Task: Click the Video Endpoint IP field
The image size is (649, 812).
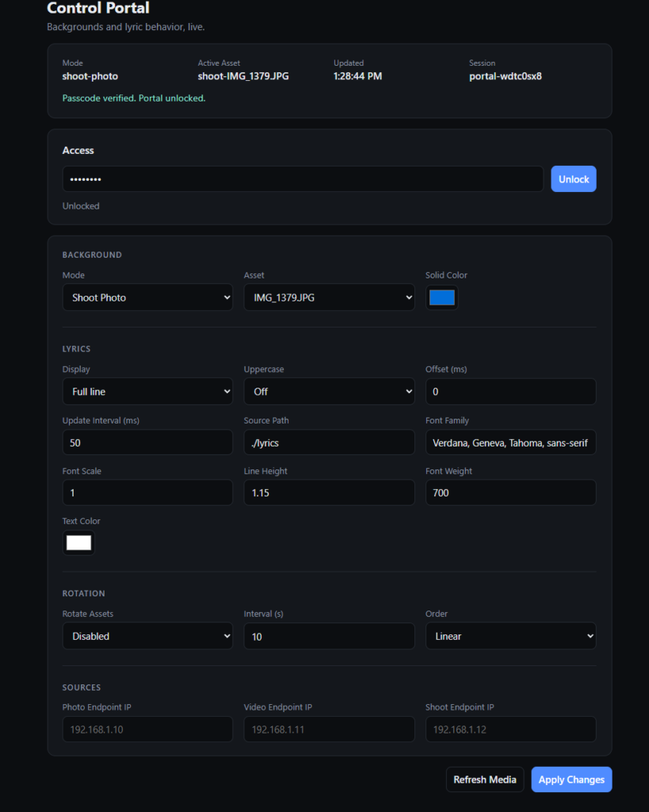Action: tap(329, 730)
